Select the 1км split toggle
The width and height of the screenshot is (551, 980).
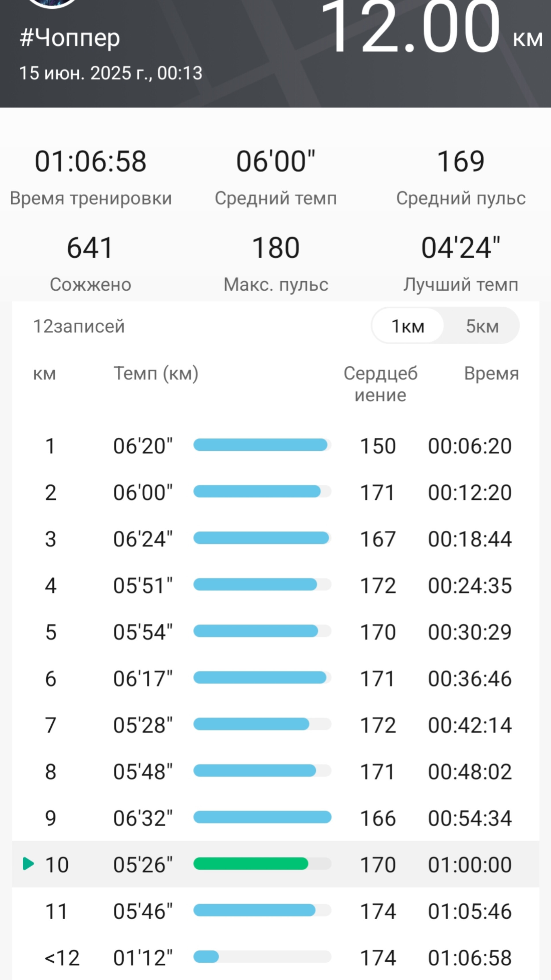pos(408,326)
